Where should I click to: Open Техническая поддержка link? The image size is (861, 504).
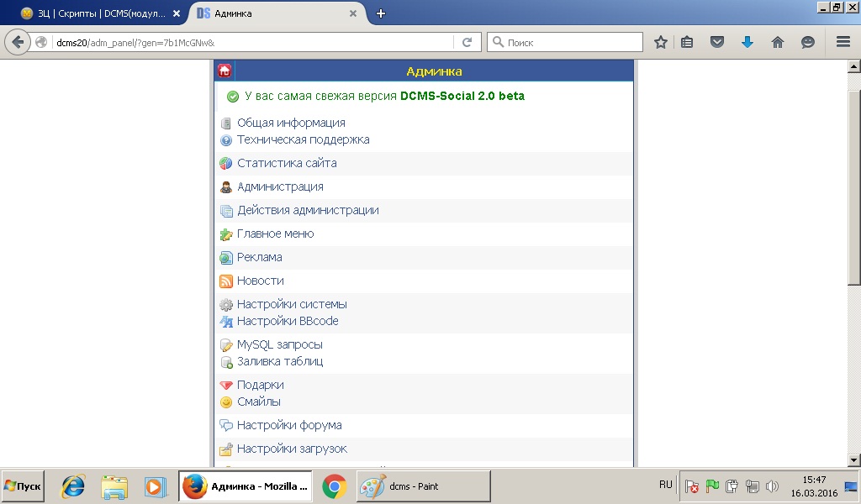pyautogui.click(x=303, y=139)
